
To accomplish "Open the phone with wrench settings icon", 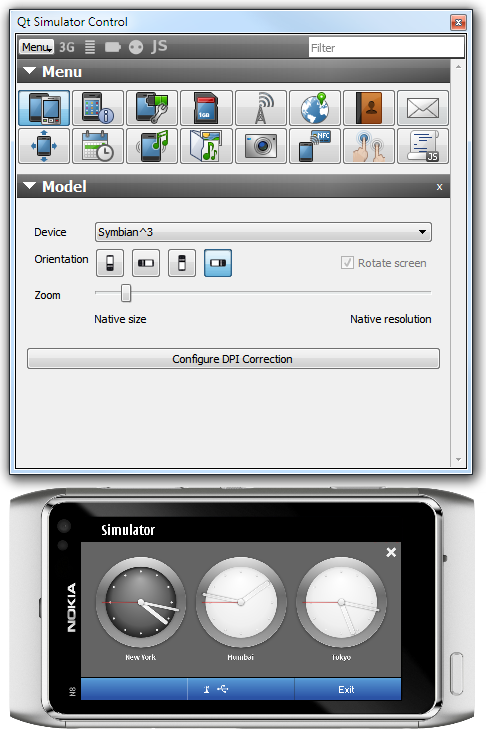I will (152, 108).
